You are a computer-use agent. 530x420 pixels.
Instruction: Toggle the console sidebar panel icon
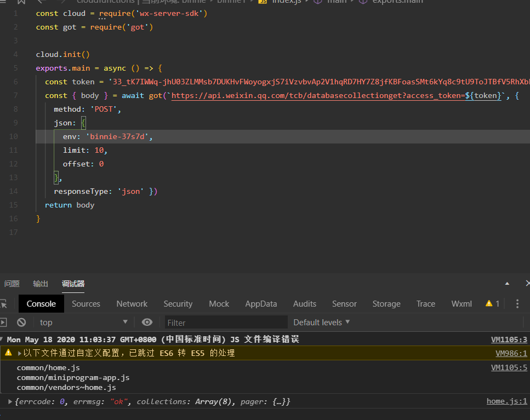click(x=3, y=323)
